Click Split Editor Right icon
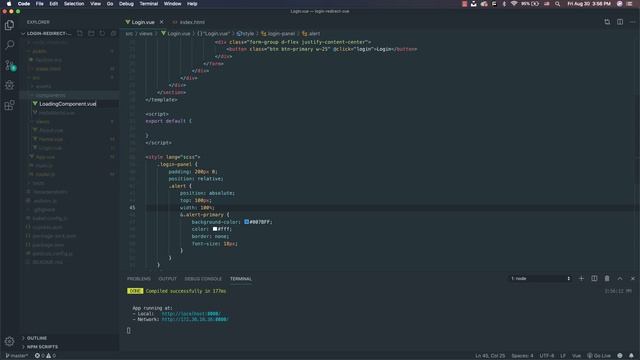This screenshot has height=360, width=640. click(x=620, y=22)
